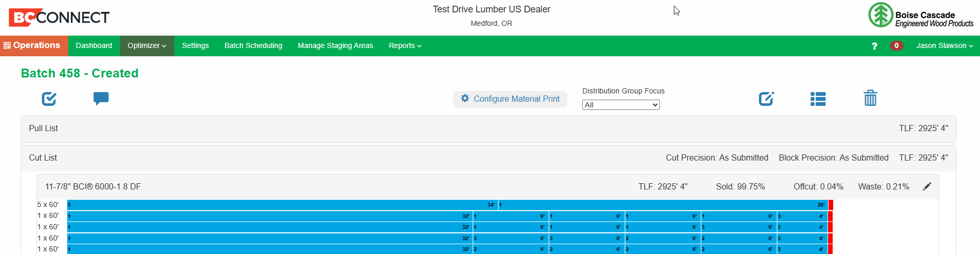Go to the Dashboard tab
Viewport: 980px width, 254px height.
tap(94, 45)
